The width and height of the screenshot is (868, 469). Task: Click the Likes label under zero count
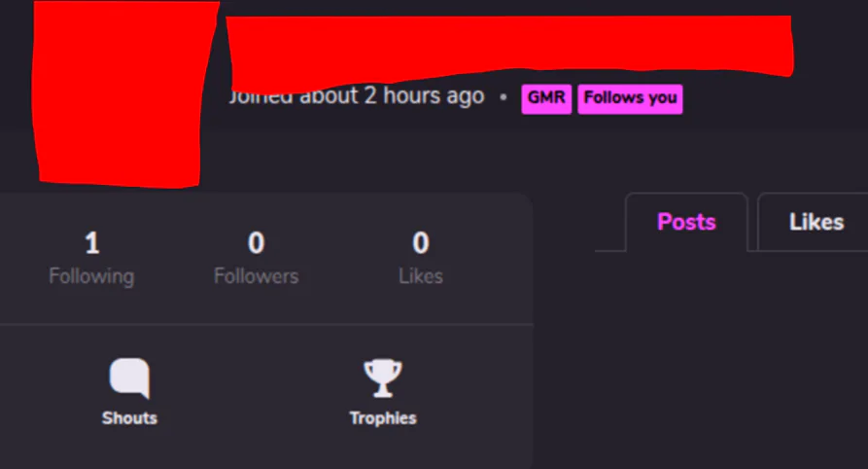[421, 276]
